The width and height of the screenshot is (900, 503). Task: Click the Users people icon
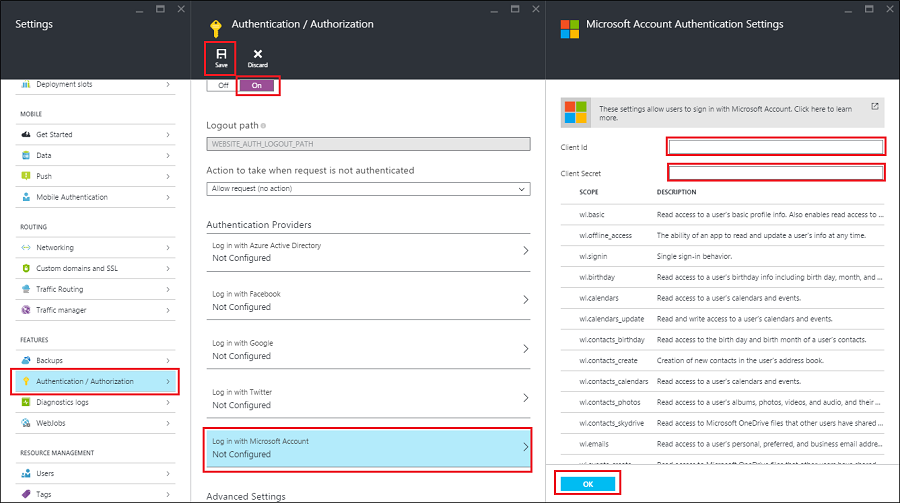(26, 473)
